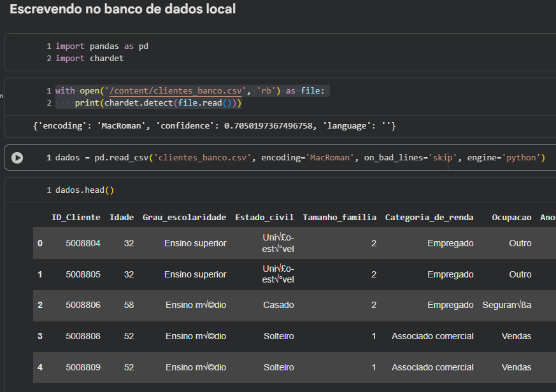
Task: Select the 'Casado' cell in row 2
Action: click(278, 305)
